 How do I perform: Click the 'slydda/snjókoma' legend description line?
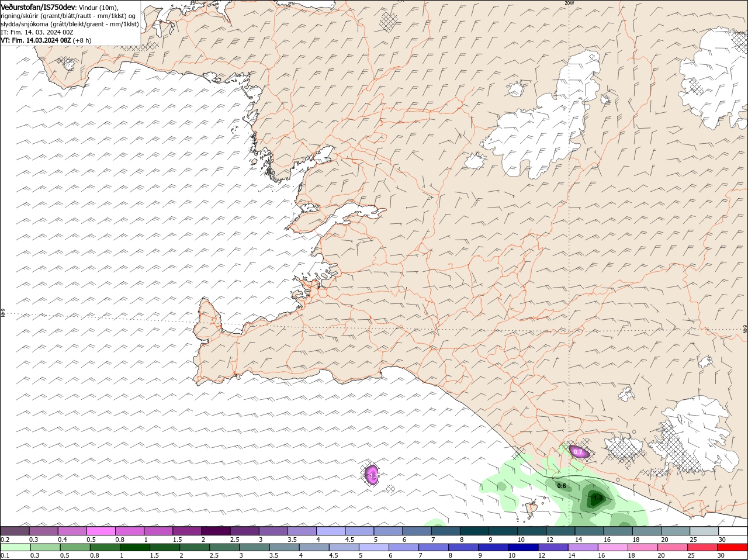(70, 24)
